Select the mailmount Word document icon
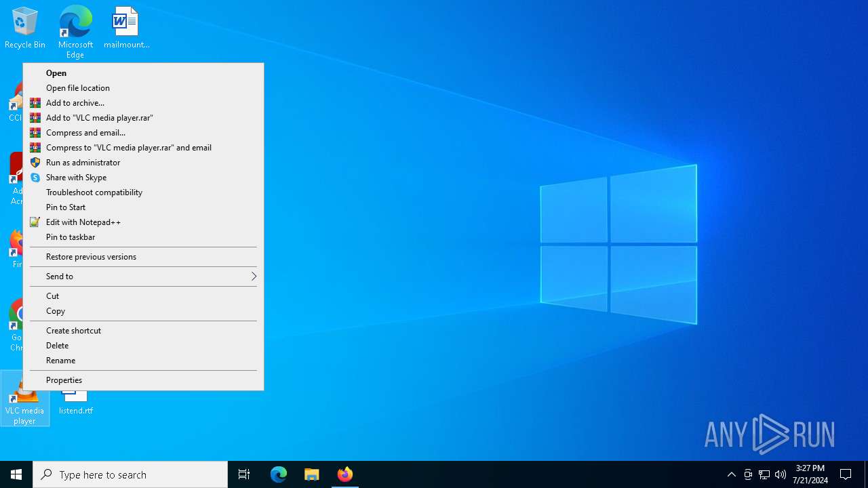 (x=126, y=28)
